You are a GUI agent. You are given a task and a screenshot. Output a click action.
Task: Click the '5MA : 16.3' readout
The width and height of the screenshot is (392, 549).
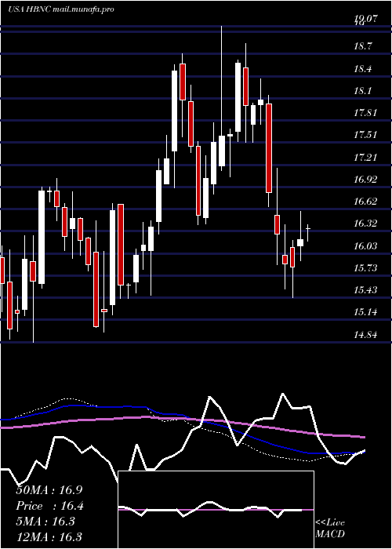[x=45, y=522]
